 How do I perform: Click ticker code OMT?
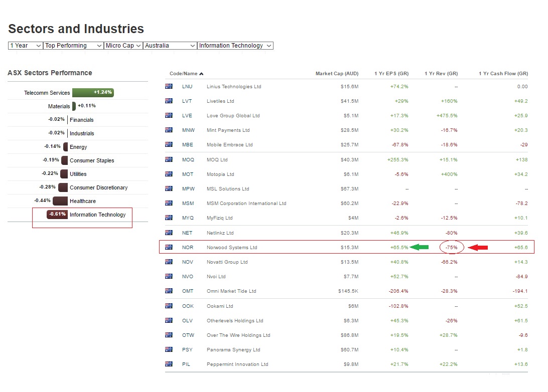[188, 291]
